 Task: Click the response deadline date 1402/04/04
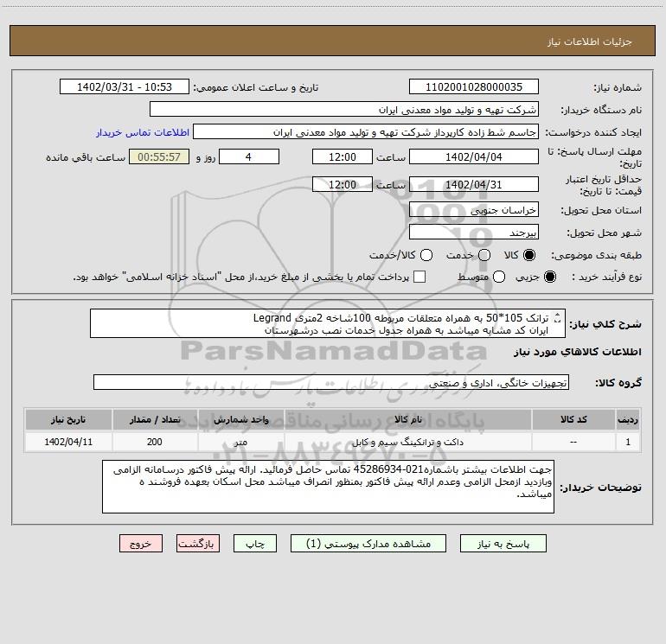pos(474,156)
